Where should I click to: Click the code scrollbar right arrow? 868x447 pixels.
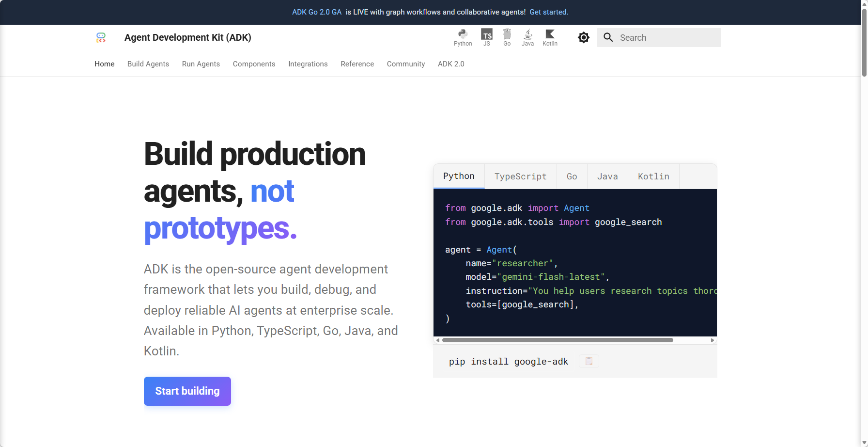[x=713, y=340]
